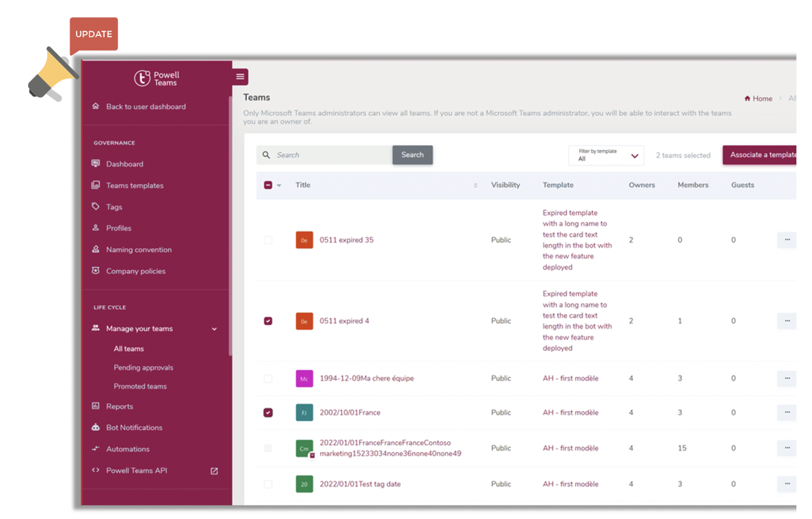Select Pending approvals in the sidebar
Screen dimensions: 812x519
tap(143, 367)
